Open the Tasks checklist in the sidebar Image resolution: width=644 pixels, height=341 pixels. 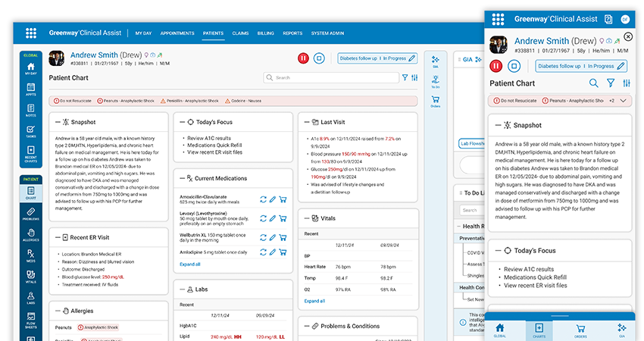(30, 131)
